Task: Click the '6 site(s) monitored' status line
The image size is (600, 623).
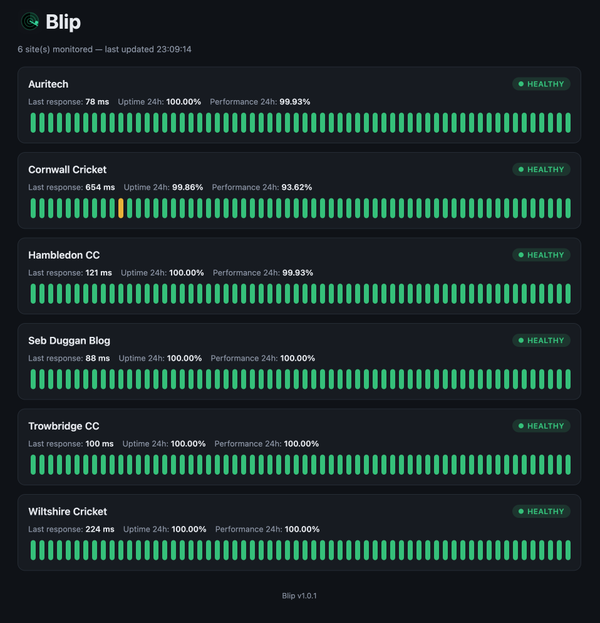Action: click(x=105, y=49)
